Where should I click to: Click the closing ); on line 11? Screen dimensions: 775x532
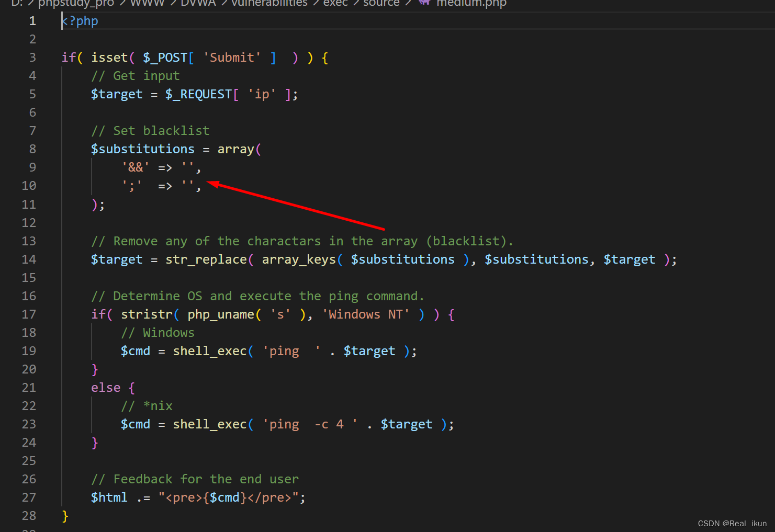point(98,205)
